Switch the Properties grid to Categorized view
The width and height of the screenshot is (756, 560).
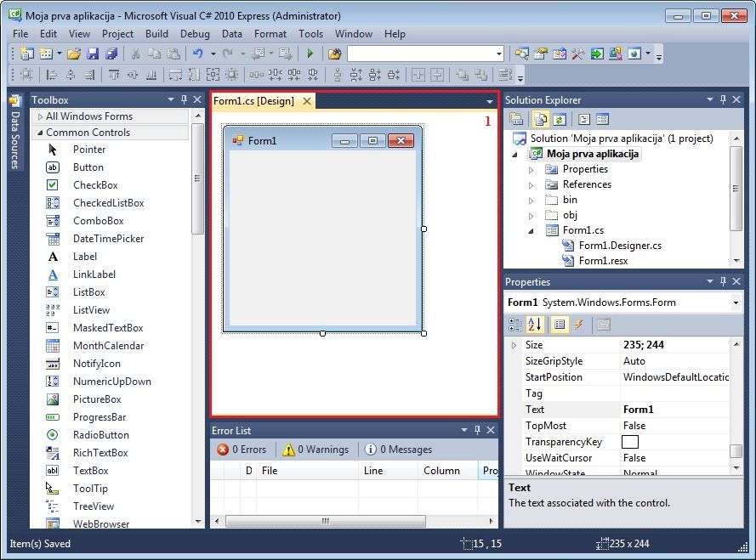click(515, 325)
